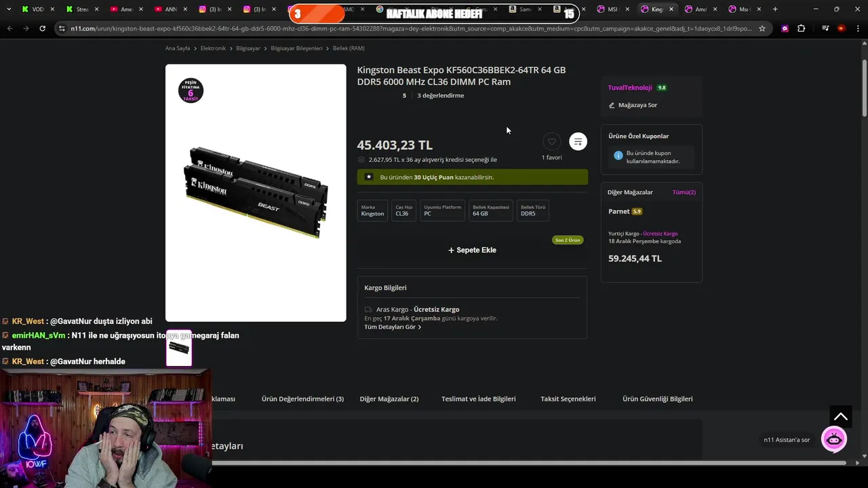Reload the n11 product page

(42, 28)
